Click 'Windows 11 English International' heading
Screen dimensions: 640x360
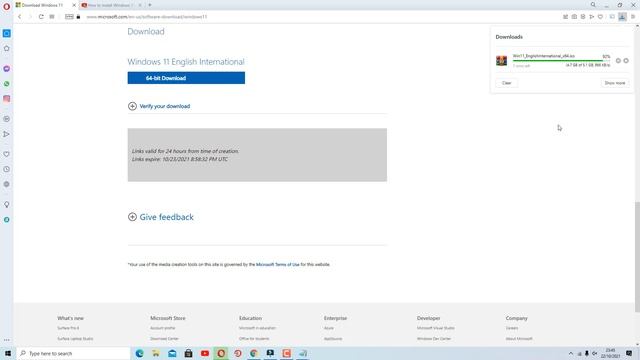point(186,62)
